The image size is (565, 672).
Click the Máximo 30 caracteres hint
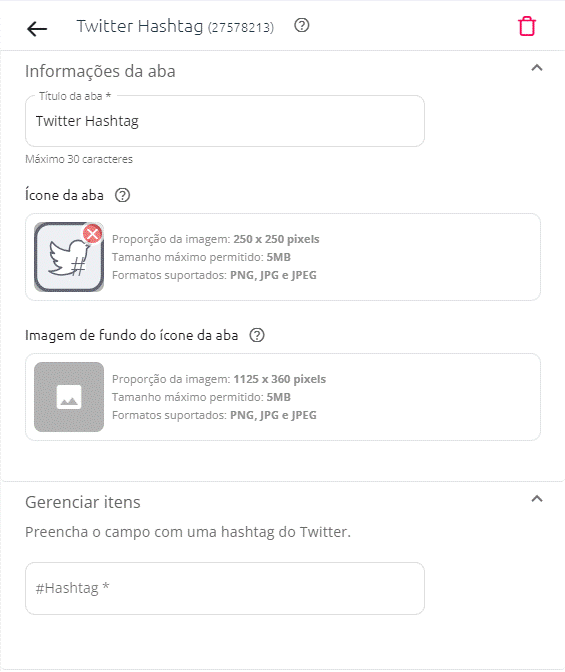[79, 159]
